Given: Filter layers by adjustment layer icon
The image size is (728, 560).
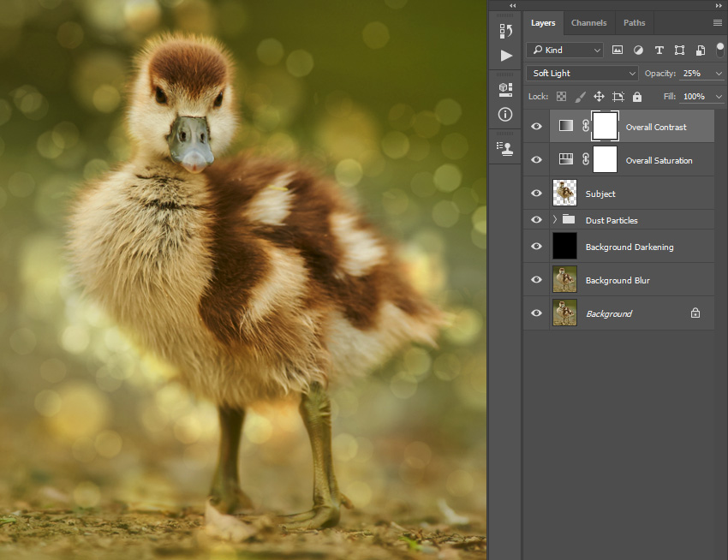Looking at the screenshot, I should (x=638, y=51).
